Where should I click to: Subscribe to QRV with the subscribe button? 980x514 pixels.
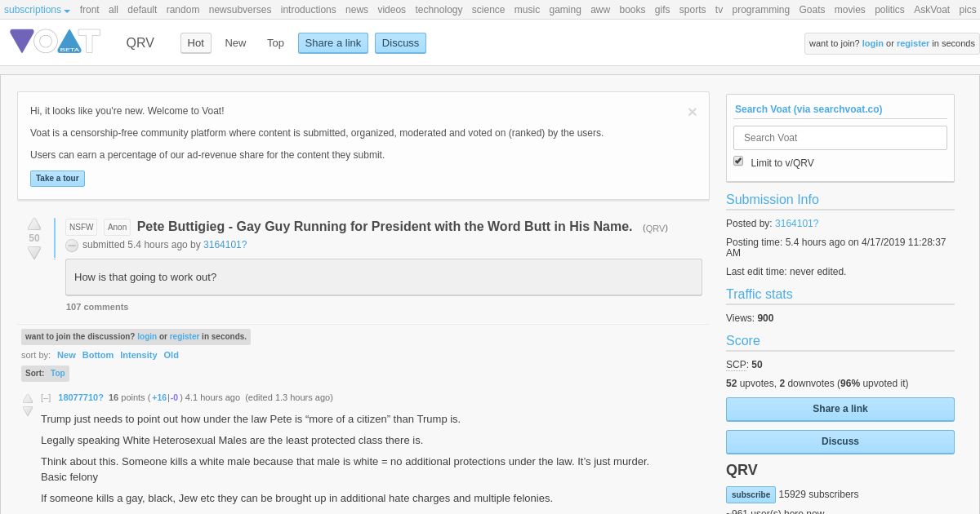point(751,494)
